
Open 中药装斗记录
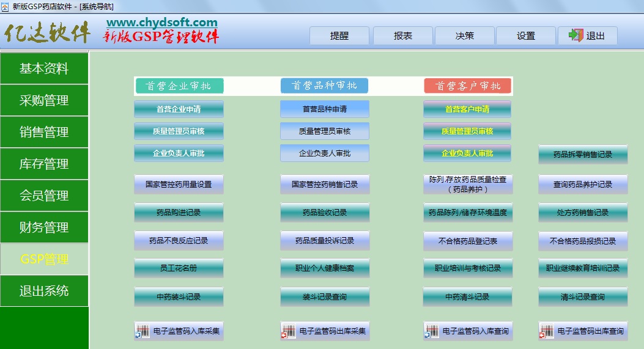click(179, 297)
